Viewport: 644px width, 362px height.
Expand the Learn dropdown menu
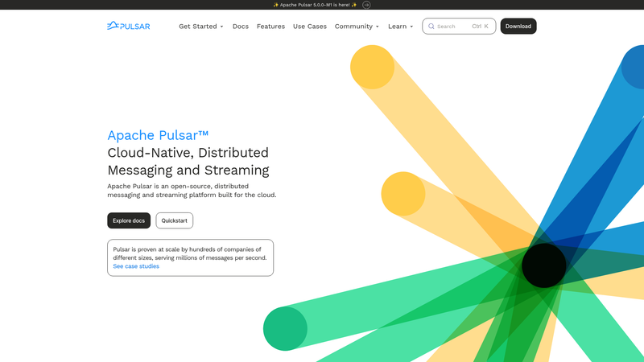click(x=400, y=27)
